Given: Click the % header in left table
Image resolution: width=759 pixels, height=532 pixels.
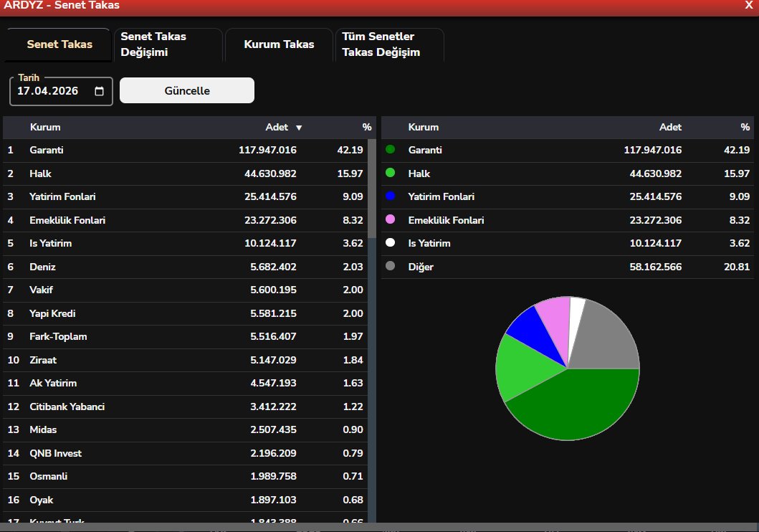Looking at the screenshot, I should click(367, 128).
